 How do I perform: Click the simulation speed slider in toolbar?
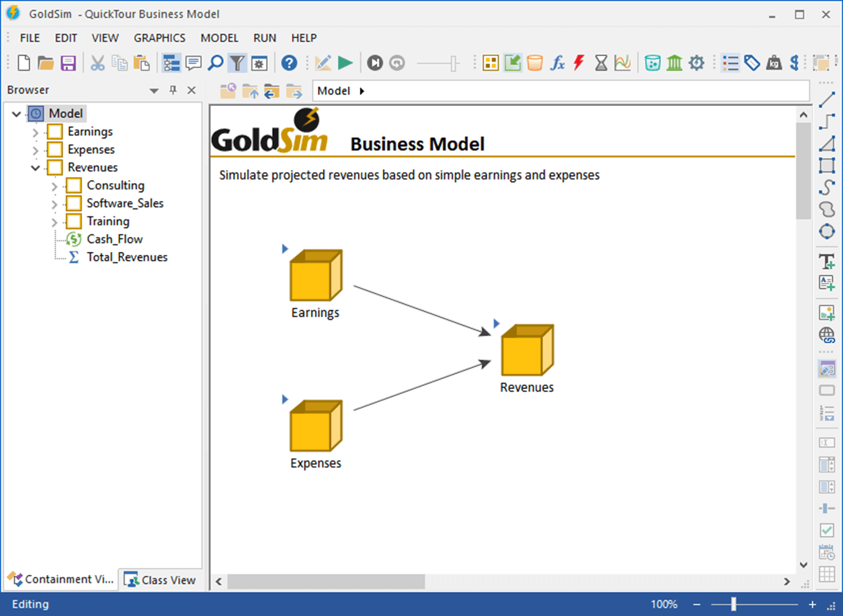pos(455,63)
